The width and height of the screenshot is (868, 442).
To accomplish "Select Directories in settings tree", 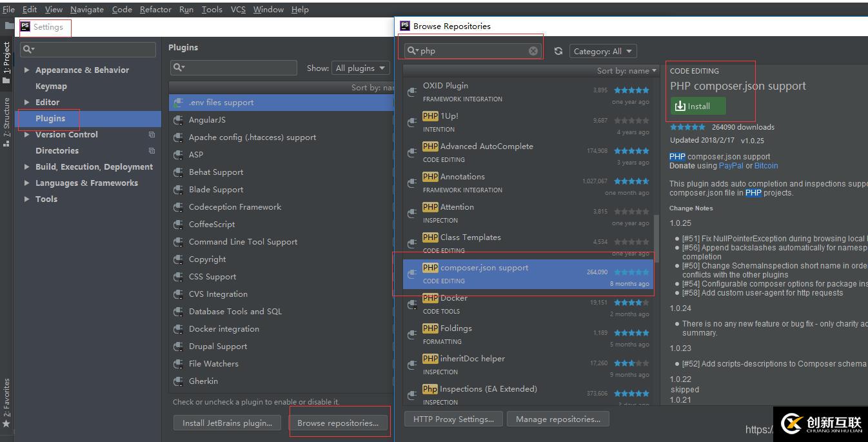I will click(57, 150).
